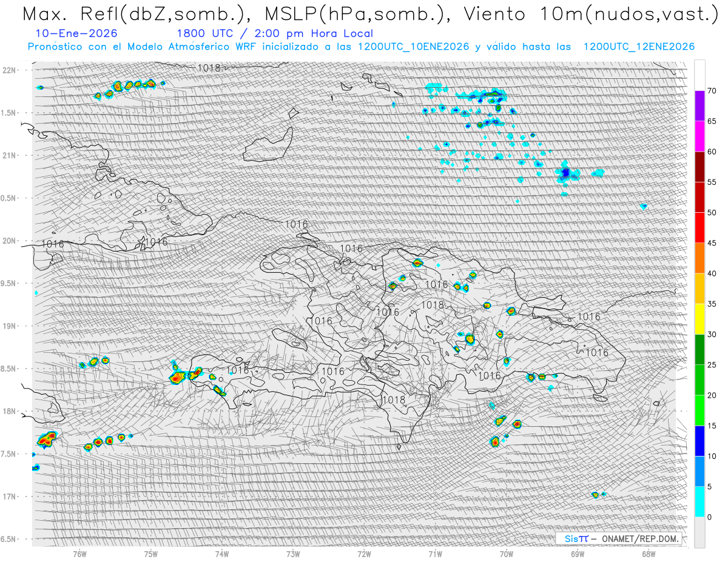Image resolution: width=728 pixels, height=562 pixels.
Task: Click the '1200UTC_12ENE2026' valid-until time
Action: [x=639, y=47]
